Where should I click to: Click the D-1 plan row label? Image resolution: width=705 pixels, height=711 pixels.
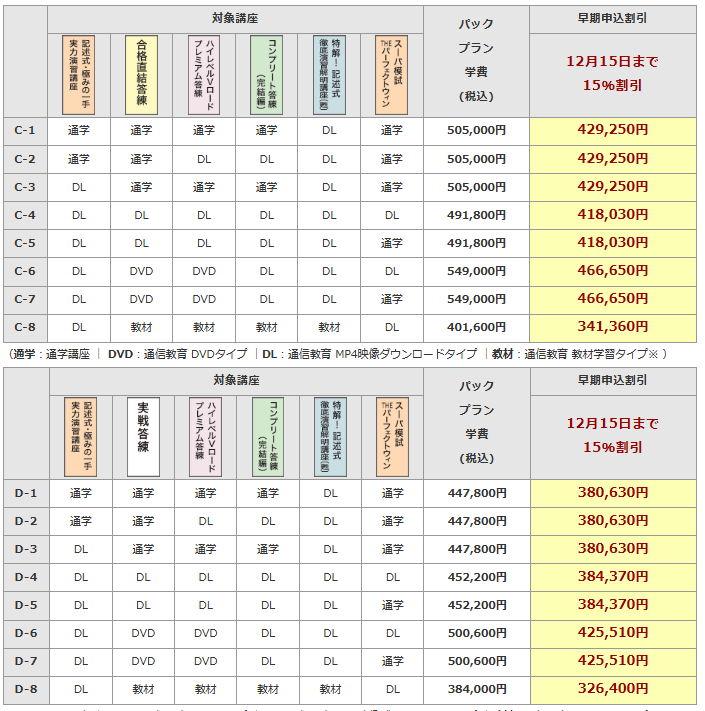pyautogui.click(x=26, y=493)
